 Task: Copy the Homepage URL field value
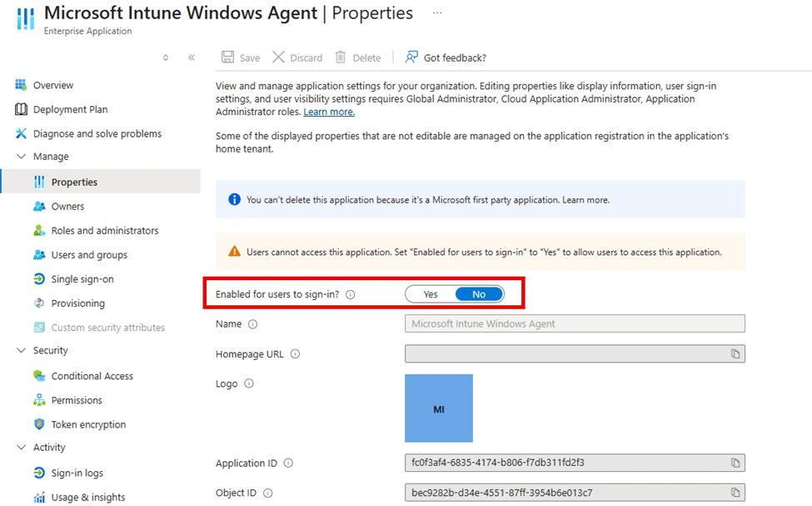(735, 354)
